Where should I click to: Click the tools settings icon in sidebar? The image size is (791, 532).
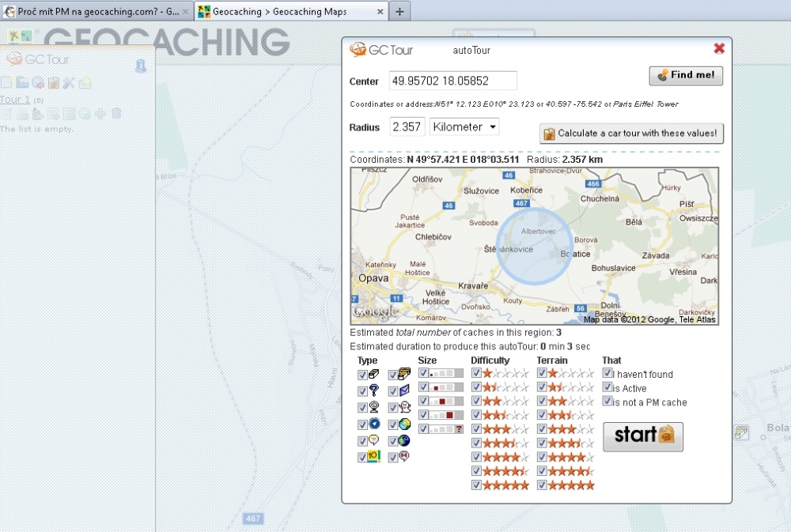coord(69,83)
